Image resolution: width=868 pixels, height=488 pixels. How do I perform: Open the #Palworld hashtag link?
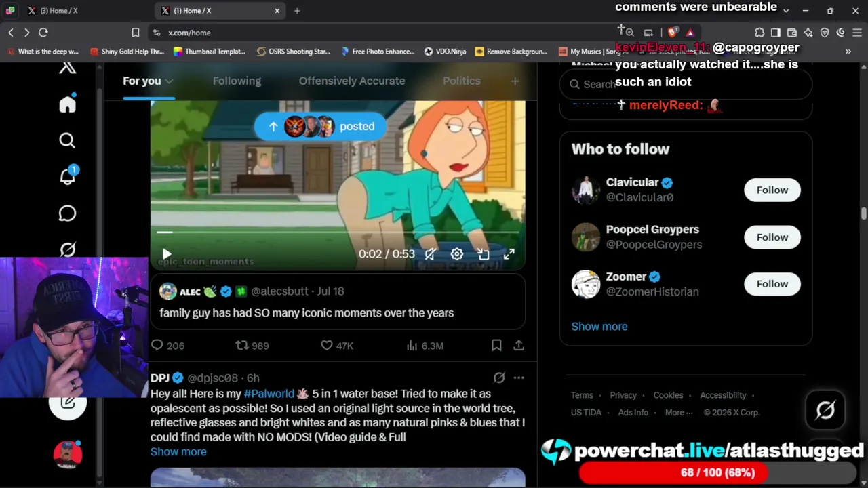click(x=269, y=394)
